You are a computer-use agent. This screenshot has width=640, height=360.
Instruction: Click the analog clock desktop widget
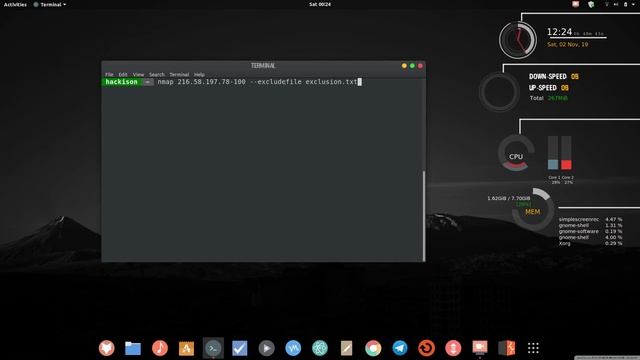(x=518, y=40)
